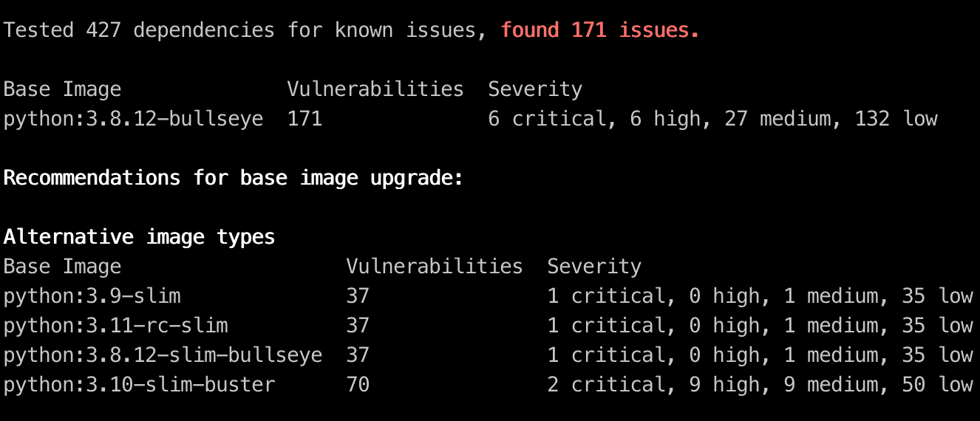Viewport: 980px width, 421px height.
Task: Click vulnerability count 37 for python:3.9-slim
Action: click(358, 296)
